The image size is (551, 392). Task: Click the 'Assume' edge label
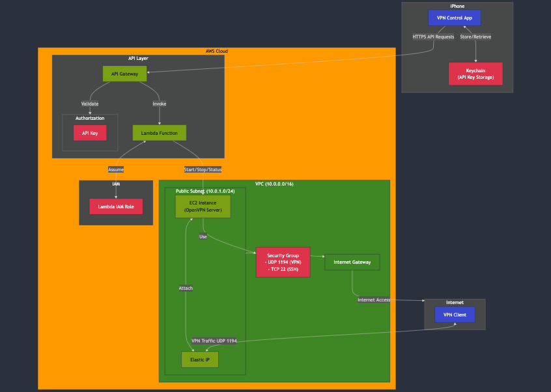pyautogui.click(x=116, y=170)
